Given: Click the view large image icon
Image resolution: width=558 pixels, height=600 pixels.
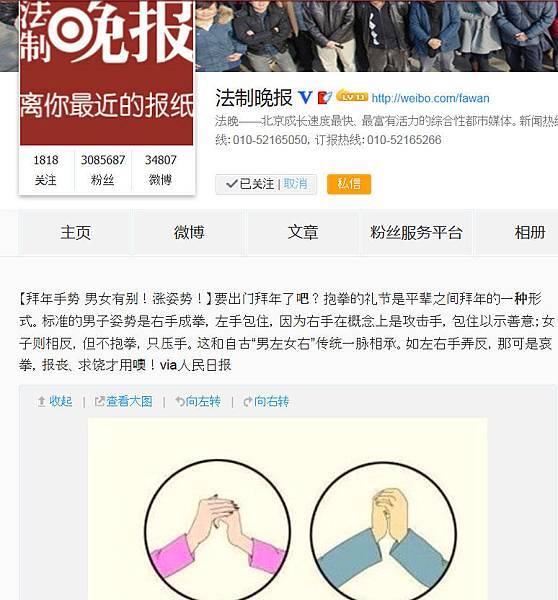Looking at the screenshot, I should [99, 401].
